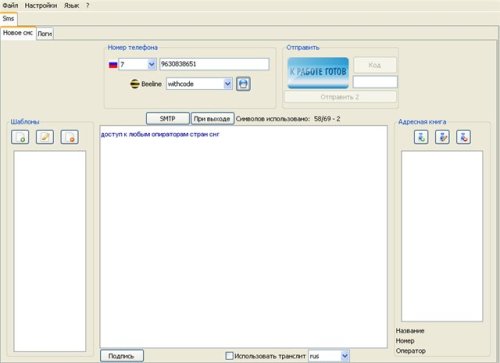Add contact icon in Адресная книга

(421, 137)
